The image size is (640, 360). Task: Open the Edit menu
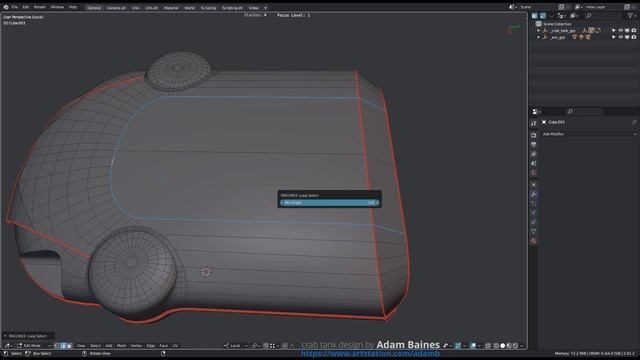(26, 7)
